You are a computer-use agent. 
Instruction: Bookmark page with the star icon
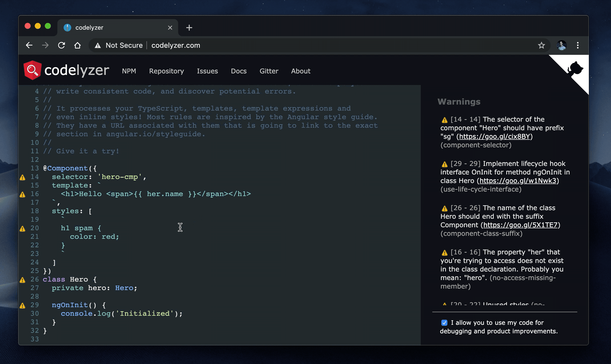(541, 46)
